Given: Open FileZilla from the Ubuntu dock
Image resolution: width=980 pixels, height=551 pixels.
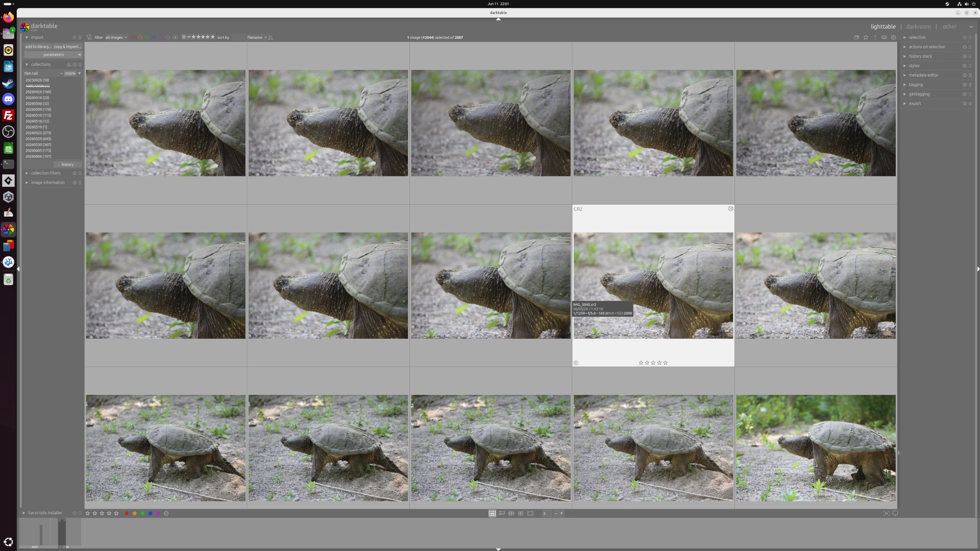Looking at the screenshot, I should coord(8,115).
